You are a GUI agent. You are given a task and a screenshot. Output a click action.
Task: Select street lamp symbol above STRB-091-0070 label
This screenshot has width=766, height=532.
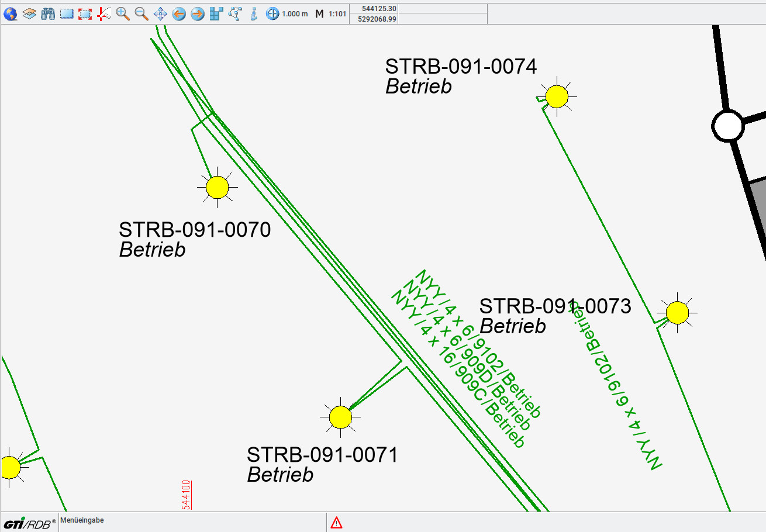[x=218, y=188]
